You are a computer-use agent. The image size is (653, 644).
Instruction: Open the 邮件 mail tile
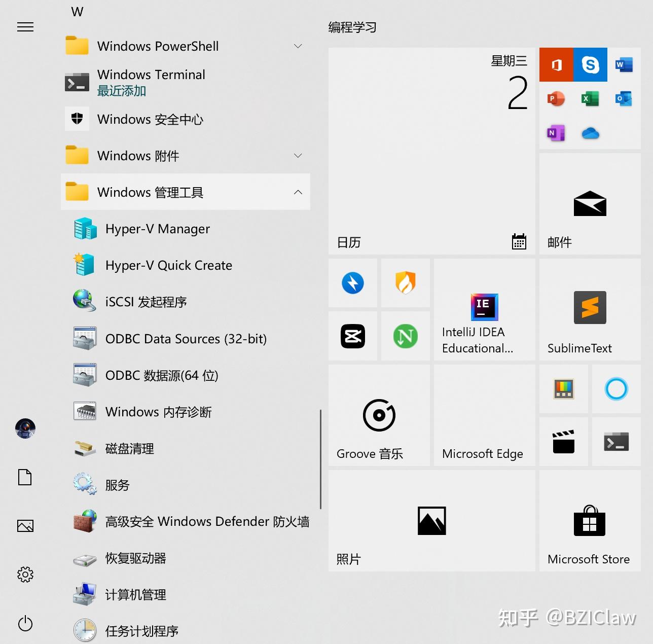[x=590, y=204]
